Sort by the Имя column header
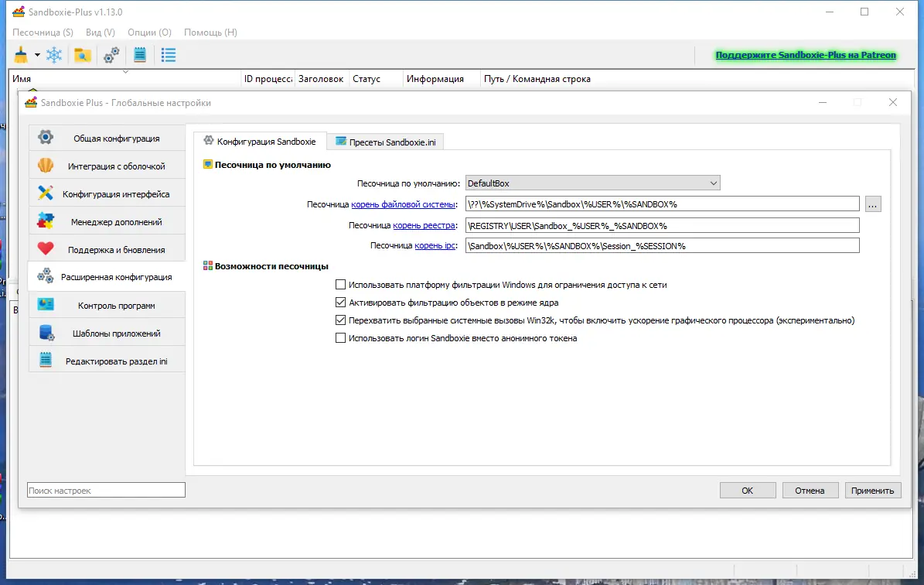Viewport: 924px width, 585px height. click(x=126, y=78)
